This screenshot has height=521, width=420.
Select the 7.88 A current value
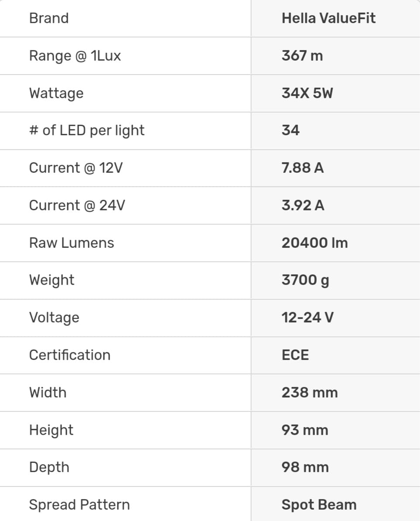(x=303, y=168)
